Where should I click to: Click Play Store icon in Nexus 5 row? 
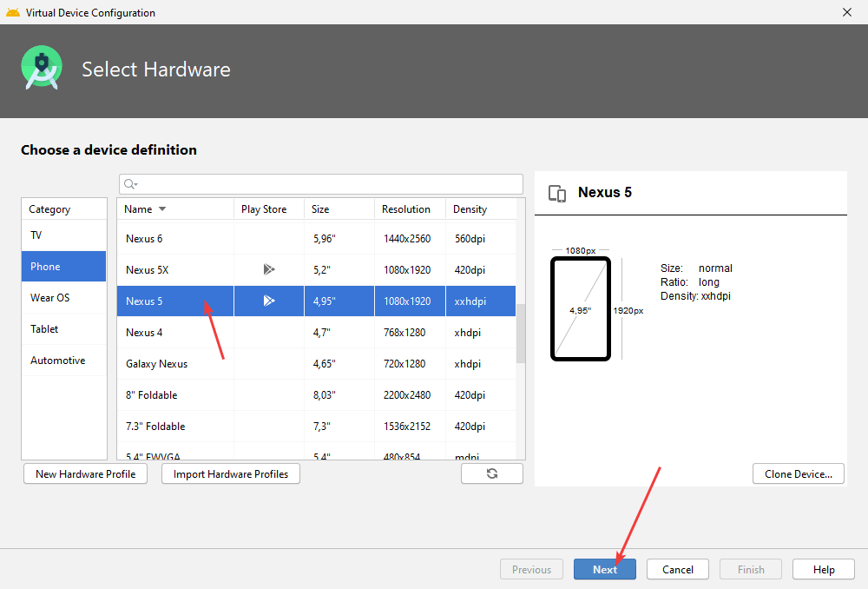click(269, 301)
